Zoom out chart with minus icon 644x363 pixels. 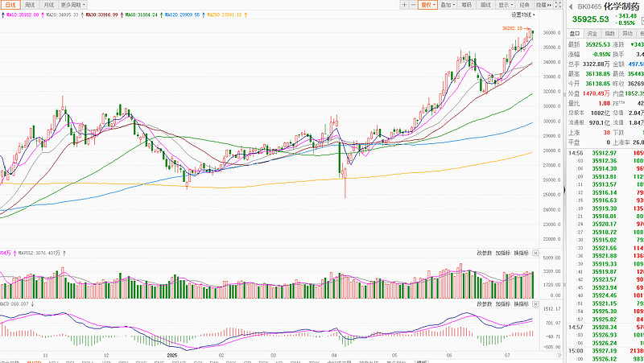click(x=413, y=5)
